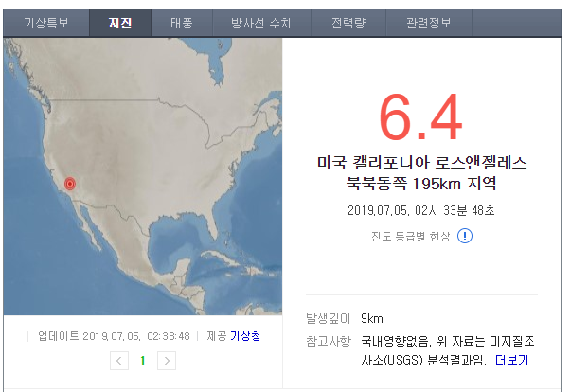Viewport: 571px width, 392px height.
Task: Click the 진도 등급별 현상 label
Action: 411,236
